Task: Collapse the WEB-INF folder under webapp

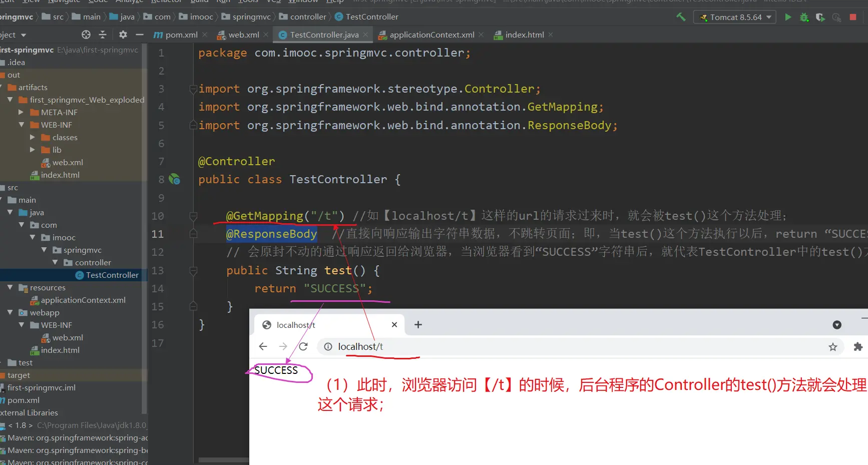Action: click(x=22, y=325)
